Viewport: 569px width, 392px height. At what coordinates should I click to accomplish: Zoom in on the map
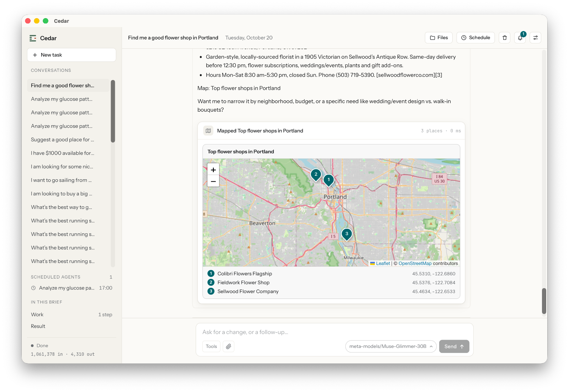213,170
